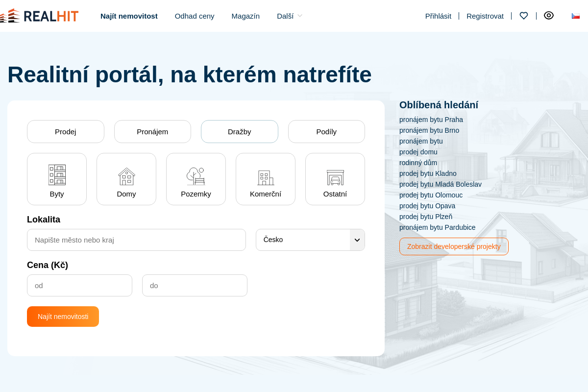Expand the Další navigation menu
This screenshot has width=588, height=392.
[x=289, y=16]
